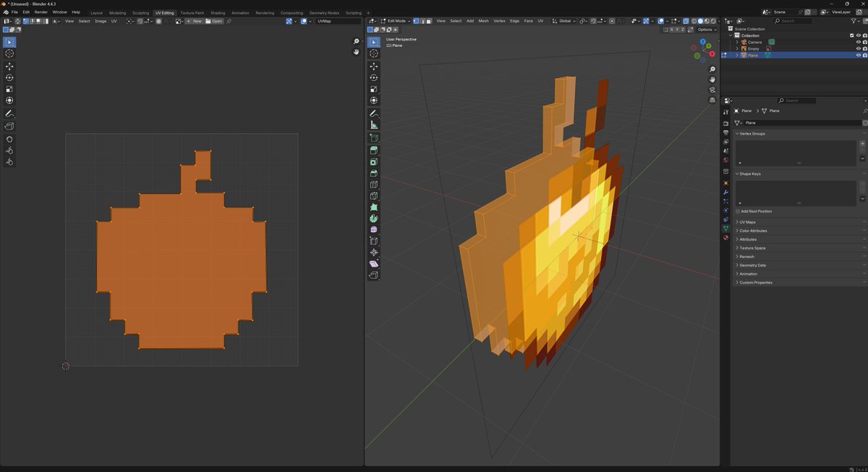Click the UVMap name field in UV editor

click(337, 21)
